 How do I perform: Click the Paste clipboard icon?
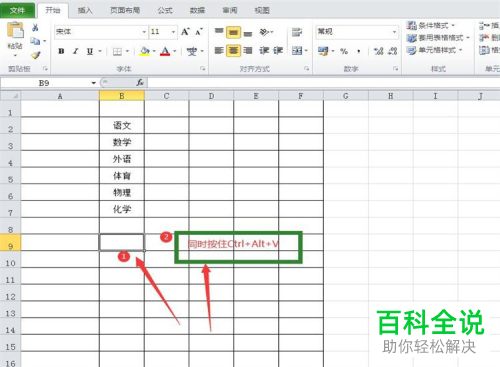pyautogui.click(x=15, y=30)
